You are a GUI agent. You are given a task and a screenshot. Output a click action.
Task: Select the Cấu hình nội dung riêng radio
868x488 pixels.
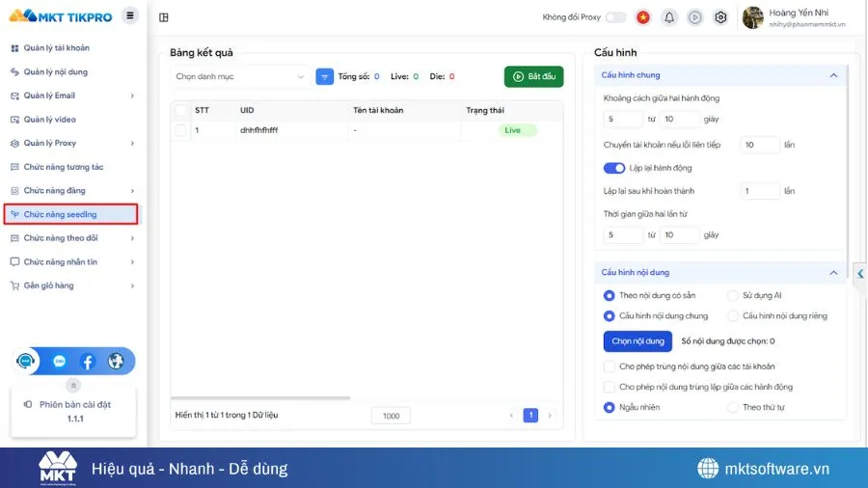click(732, 316)
